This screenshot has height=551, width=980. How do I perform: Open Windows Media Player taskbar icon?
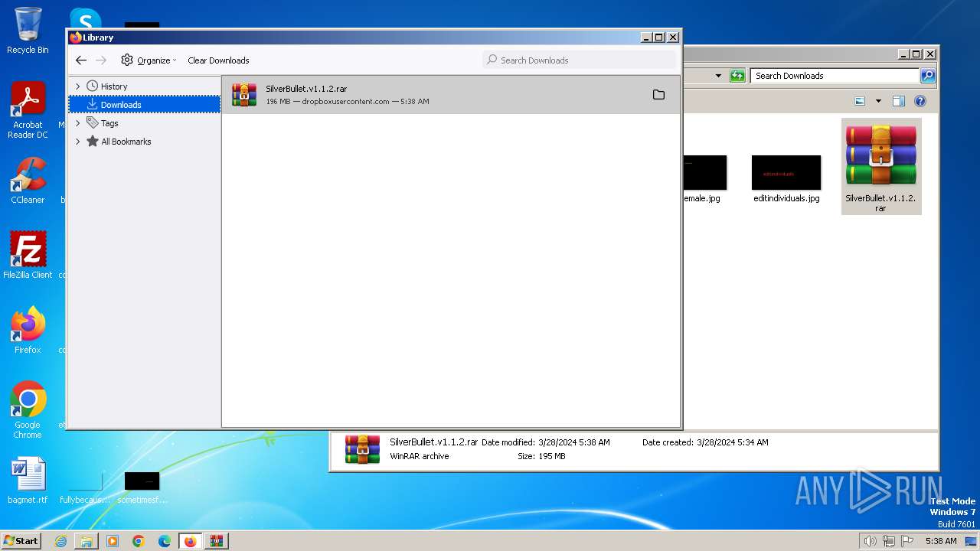[113, 541]
